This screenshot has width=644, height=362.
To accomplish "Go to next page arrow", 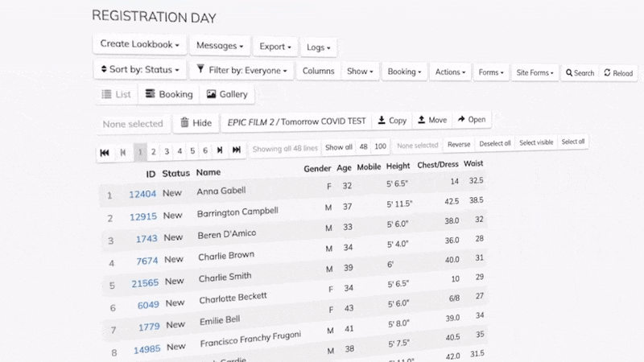I will click(x=220, y=150).
